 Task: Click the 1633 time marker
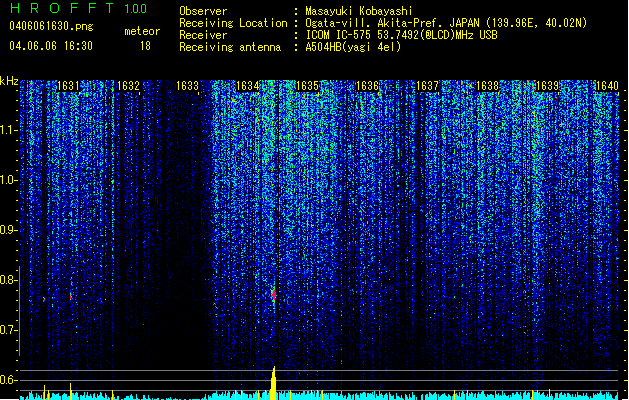(x=187, y=86)
